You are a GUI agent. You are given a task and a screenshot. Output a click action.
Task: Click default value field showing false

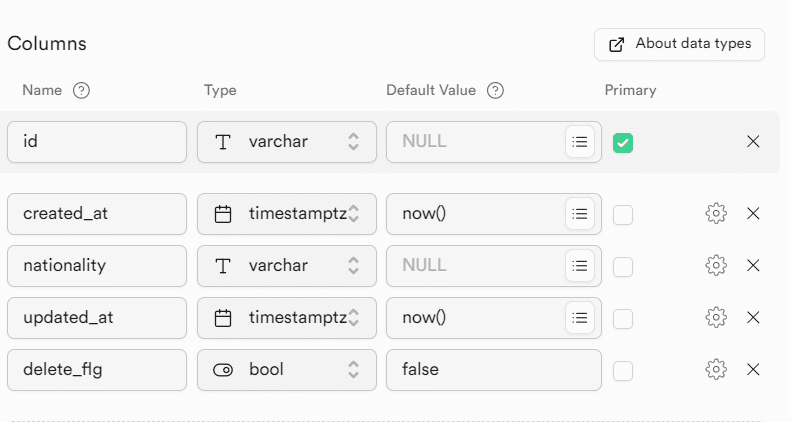(493, 370)
